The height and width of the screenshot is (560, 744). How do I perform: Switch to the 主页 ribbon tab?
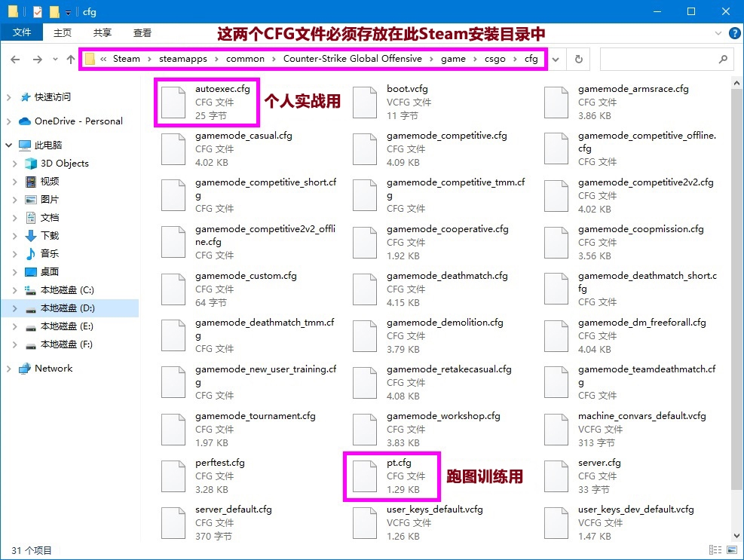pos(62,32)
